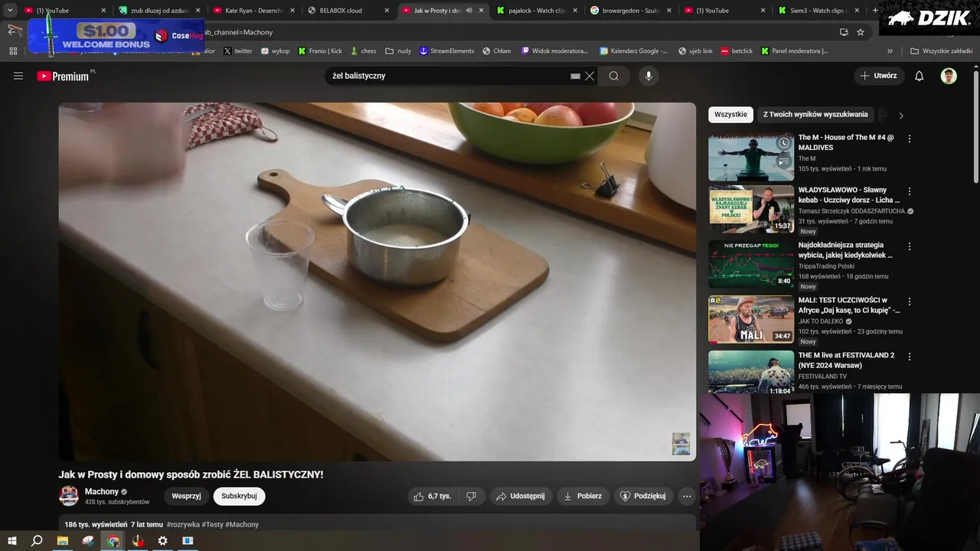The width and height of the screenshot is (980, 551).
Task: Open a new browser tab with plus
Action: (875, 11)
